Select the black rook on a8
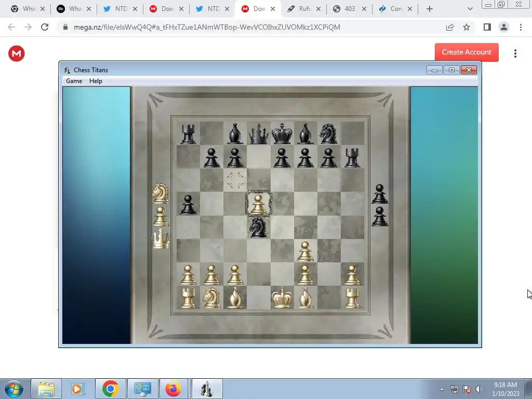This screenshot has width=532, height=399. [x=188, y=134]
